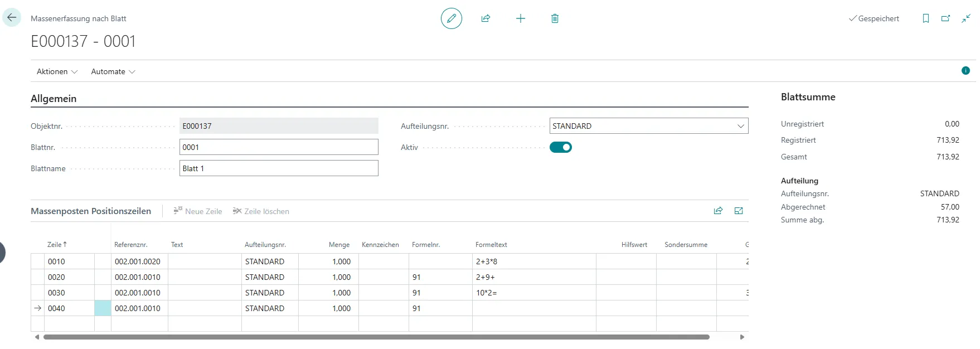Screen dimensions: 980x349
Task: Toggle the Aktiv switch
Action: [x=561, y=147]
